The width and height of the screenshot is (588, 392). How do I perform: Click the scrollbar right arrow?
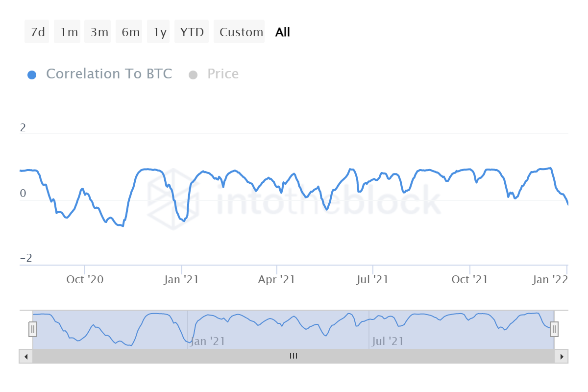tap(562, 356)
